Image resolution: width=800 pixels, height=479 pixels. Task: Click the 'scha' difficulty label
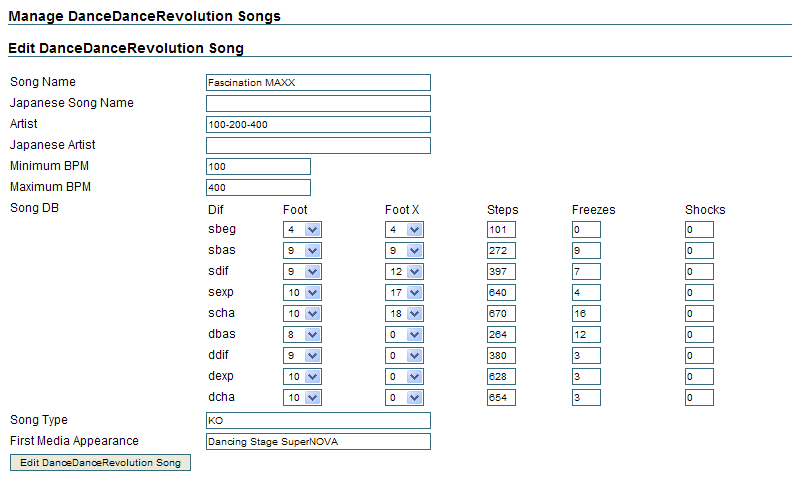point(221,313)
